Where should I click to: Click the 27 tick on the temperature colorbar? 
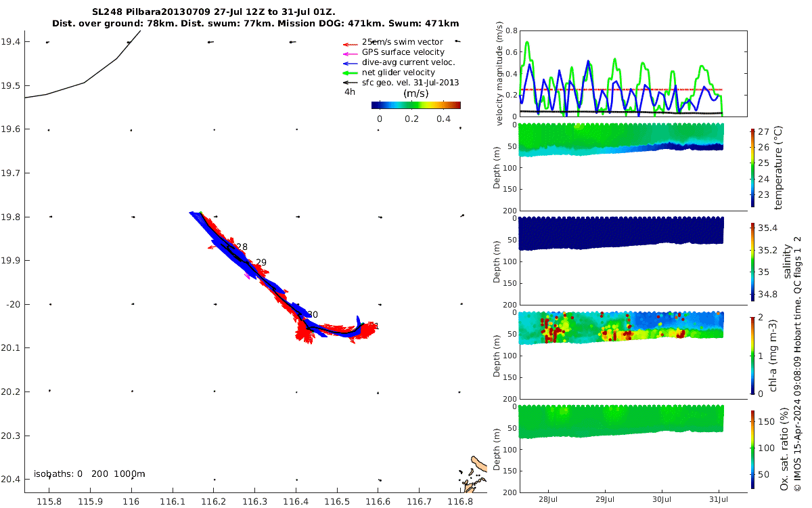click(x=764, y=131)
